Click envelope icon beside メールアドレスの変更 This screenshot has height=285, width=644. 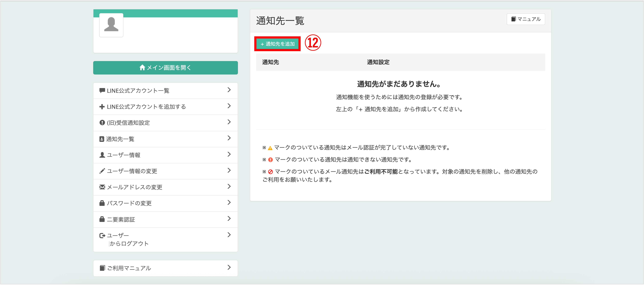coord(102,187)
